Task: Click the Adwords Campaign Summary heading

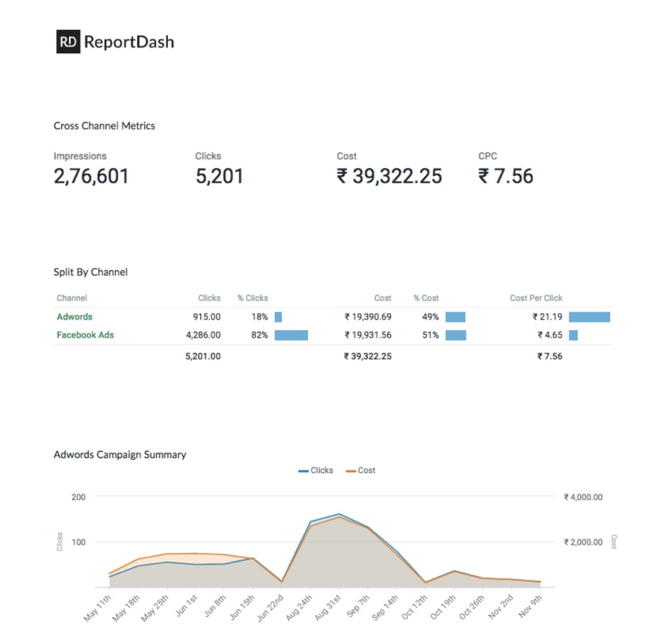Action: pyautogui.click(x=120, y=455)
